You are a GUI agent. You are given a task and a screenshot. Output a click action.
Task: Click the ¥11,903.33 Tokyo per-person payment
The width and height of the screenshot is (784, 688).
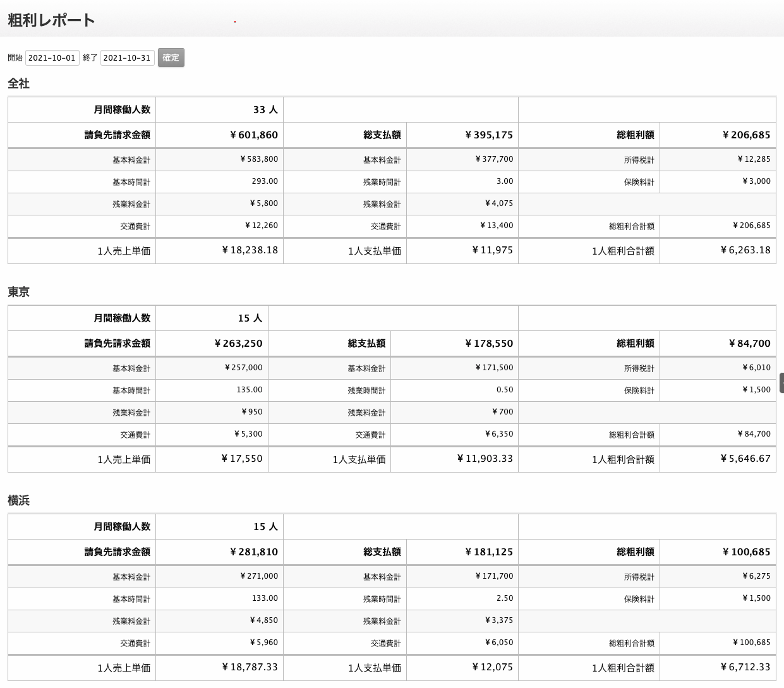click(485, 459)
